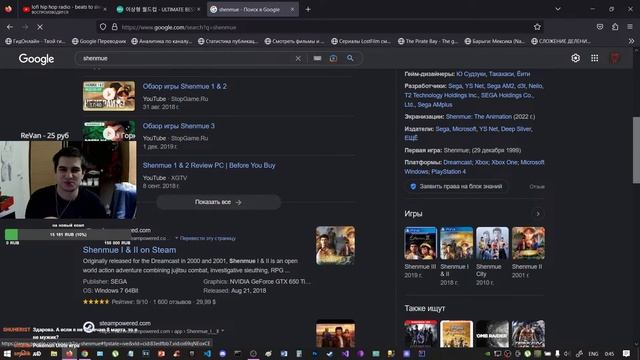The image size is (640, 360).
Task: Click Показать все button
Action: [x=218, y=202]
